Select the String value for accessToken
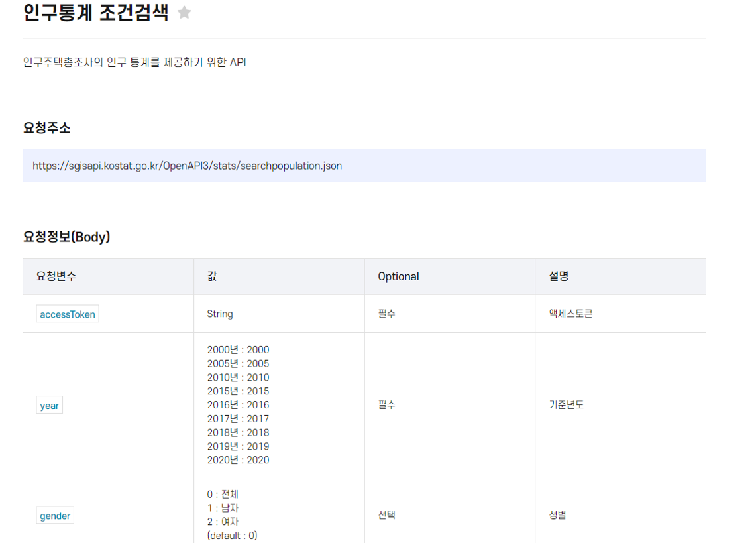The height and width of the screenshot is (543, 756). tap(219, 314)
